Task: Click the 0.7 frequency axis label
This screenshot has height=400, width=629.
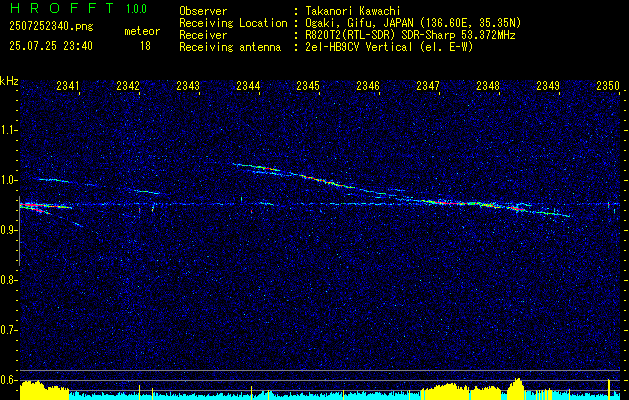Action: [8, 330]
